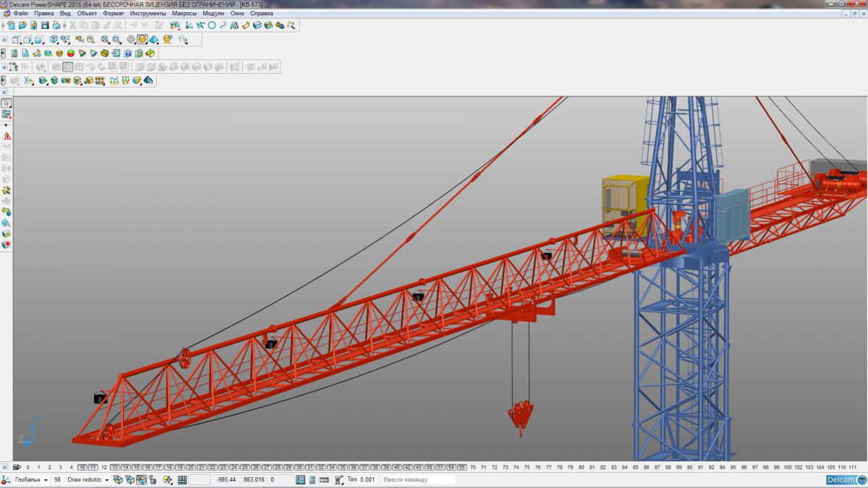The width and height of the screenshot is (868, 488).
Task: Toggle level 55 visibility
Action: click(462, 468)
